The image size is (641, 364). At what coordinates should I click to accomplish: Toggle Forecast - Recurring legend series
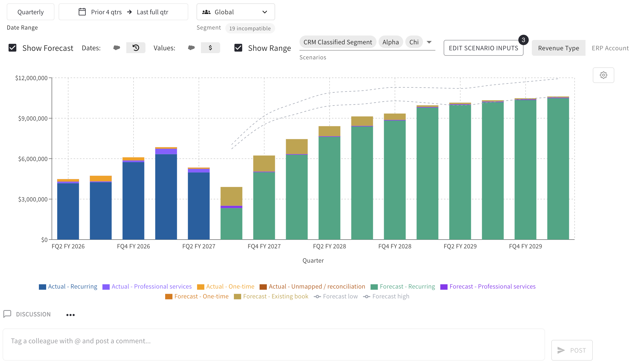click(403, 286)
